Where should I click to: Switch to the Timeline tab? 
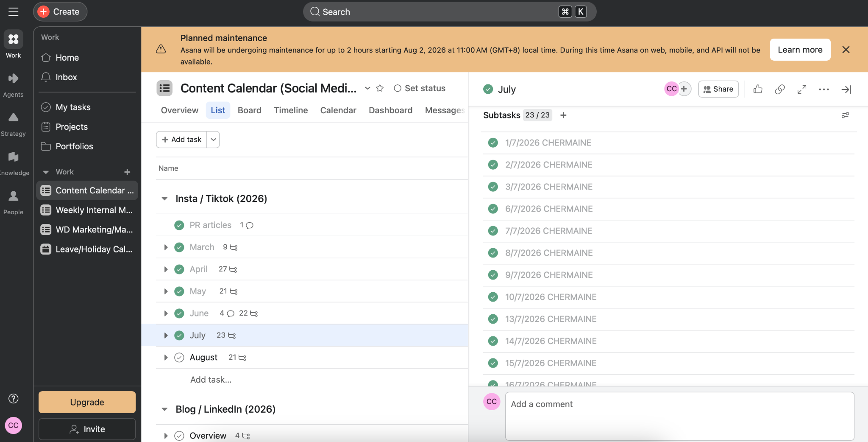coord(291,110)
